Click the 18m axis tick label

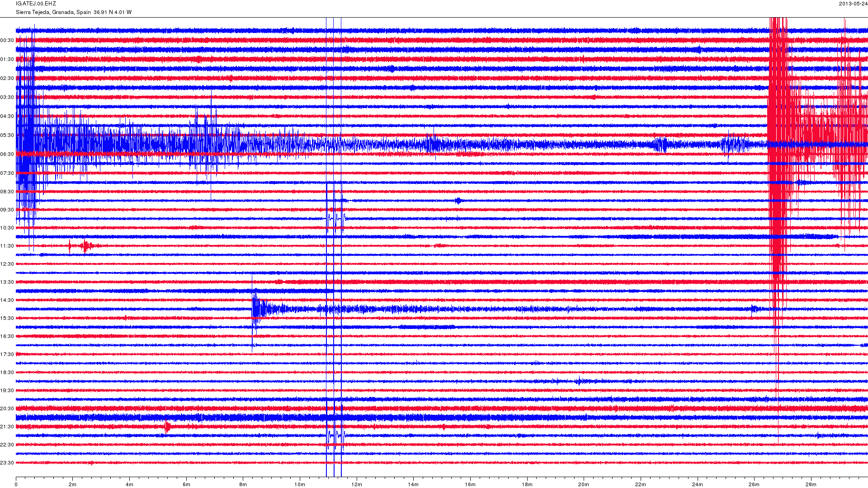527,485
